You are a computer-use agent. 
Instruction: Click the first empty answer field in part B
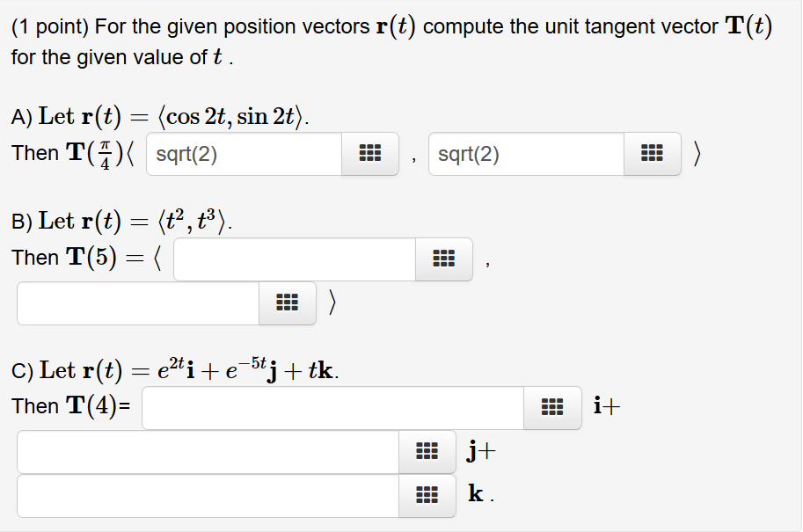[x=295, y=259]
